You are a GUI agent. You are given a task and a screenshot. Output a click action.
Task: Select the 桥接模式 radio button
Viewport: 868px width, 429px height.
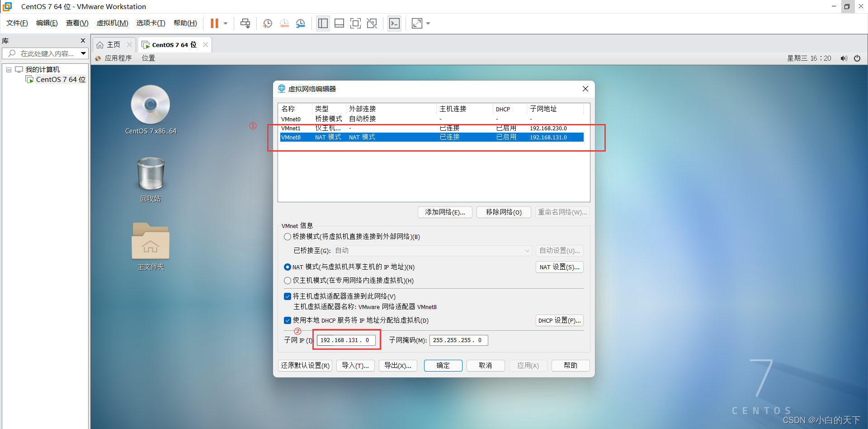(287, 237)
